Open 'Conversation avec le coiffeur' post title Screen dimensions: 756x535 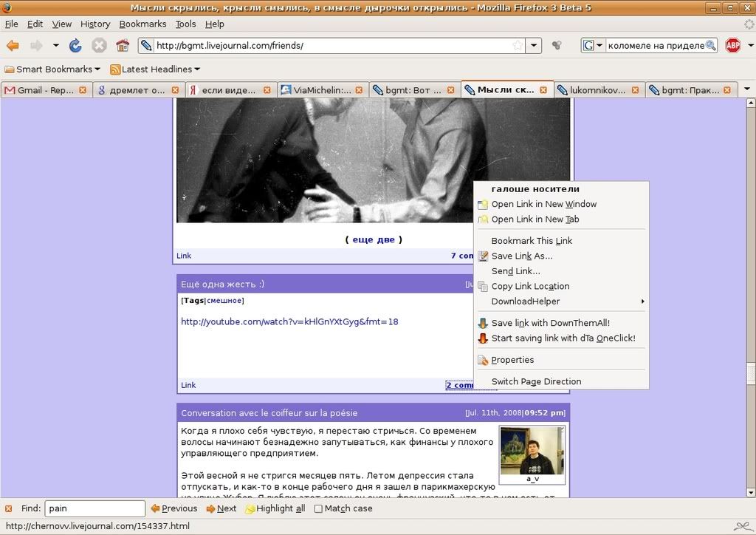[269, 413]
